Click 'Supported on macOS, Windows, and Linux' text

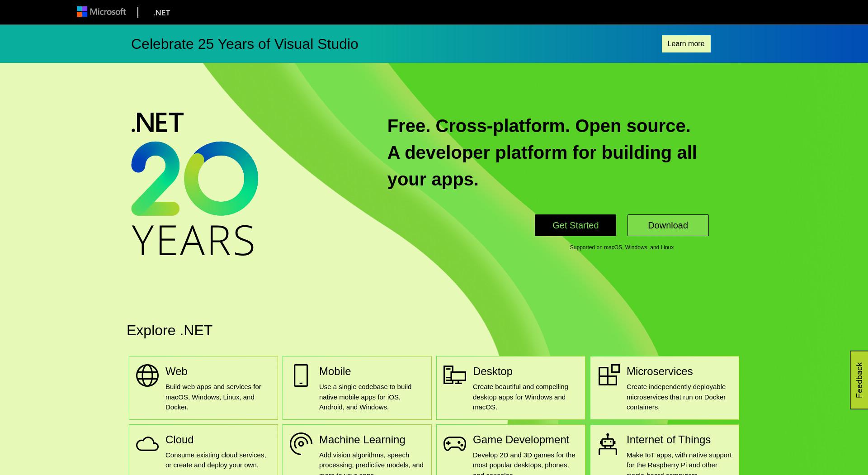coord(622,247)
